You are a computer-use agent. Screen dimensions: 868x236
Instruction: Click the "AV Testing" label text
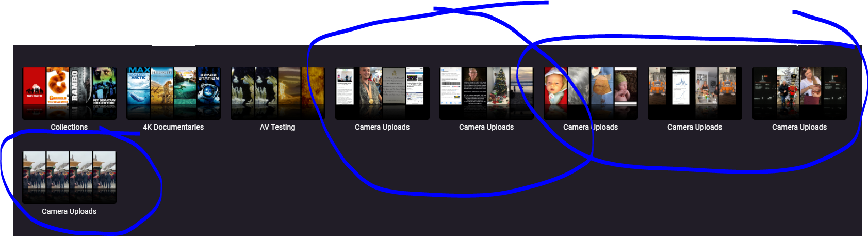[277, 127]
